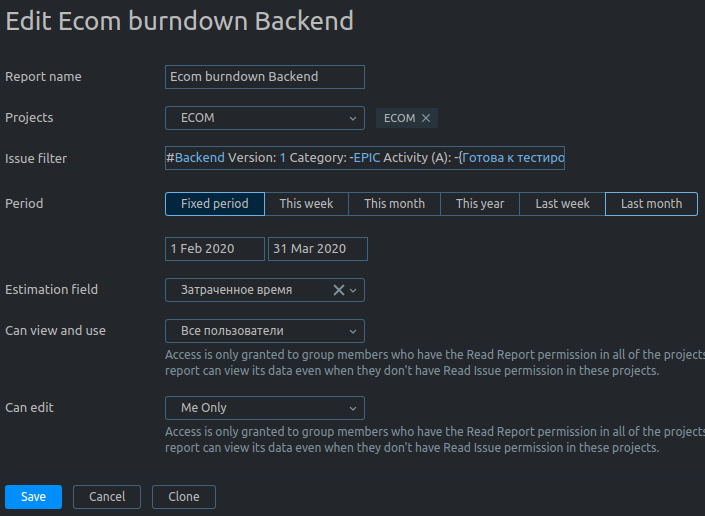
Task: Open the Can edit dropdown
Action: [x=264, y=408]
